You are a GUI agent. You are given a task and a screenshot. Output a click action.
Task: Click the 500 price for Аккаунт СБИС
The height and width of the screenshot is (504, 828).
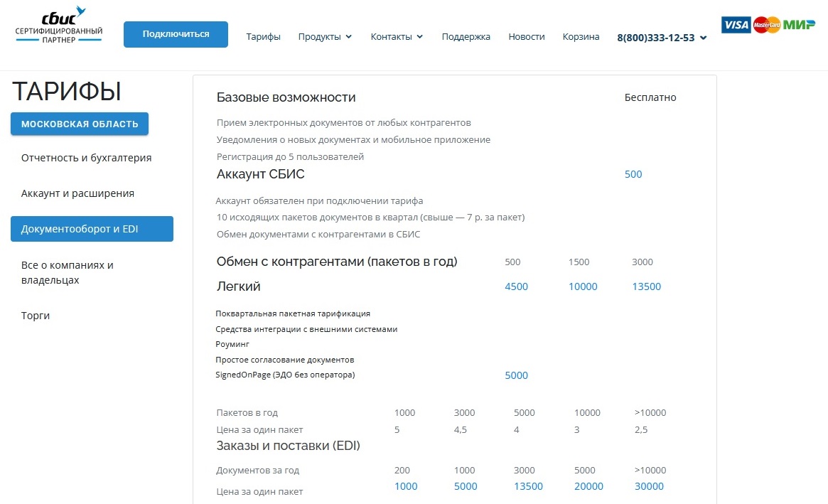pos(633,174)
